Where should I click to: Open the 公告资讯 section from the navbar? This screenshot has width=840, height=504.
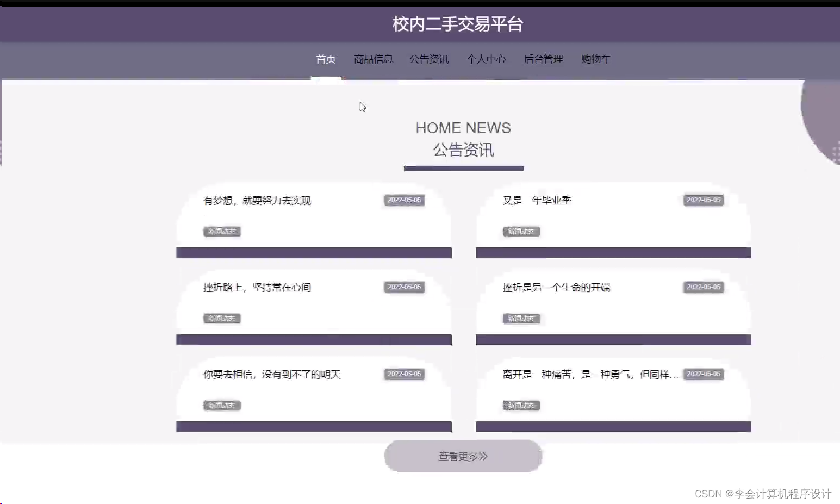(428, 59)
